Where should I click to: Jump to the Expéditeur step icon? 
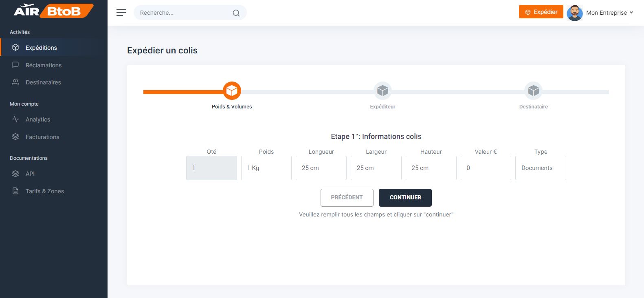pyautogui.click(x=382, y=91)
